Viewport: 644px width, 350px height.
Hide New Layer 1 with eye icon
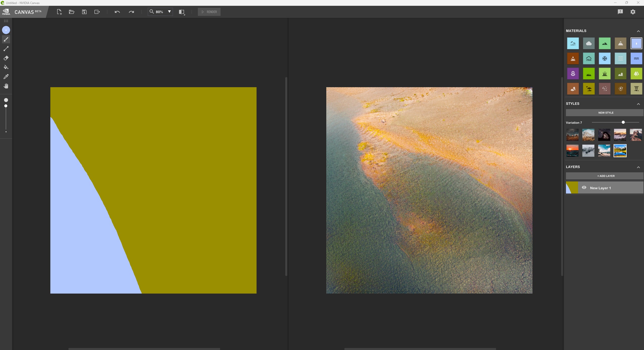pos(584,187)
